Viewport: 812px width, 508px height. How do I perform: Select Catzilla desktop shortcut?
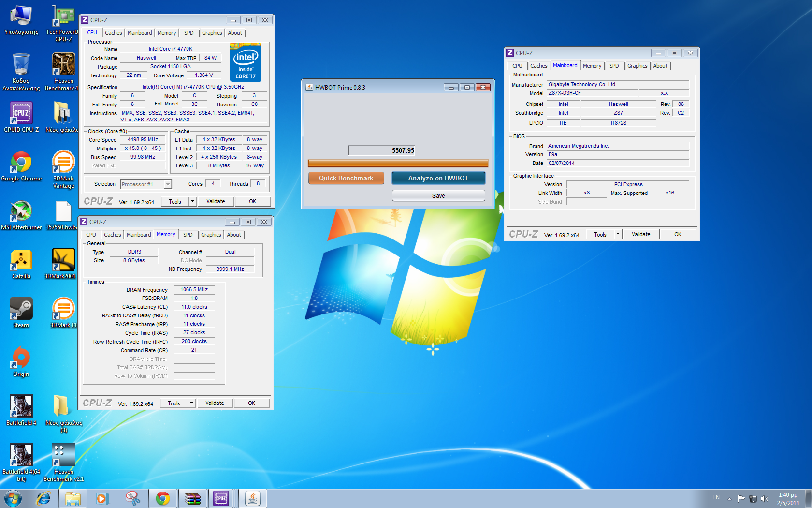21,264
